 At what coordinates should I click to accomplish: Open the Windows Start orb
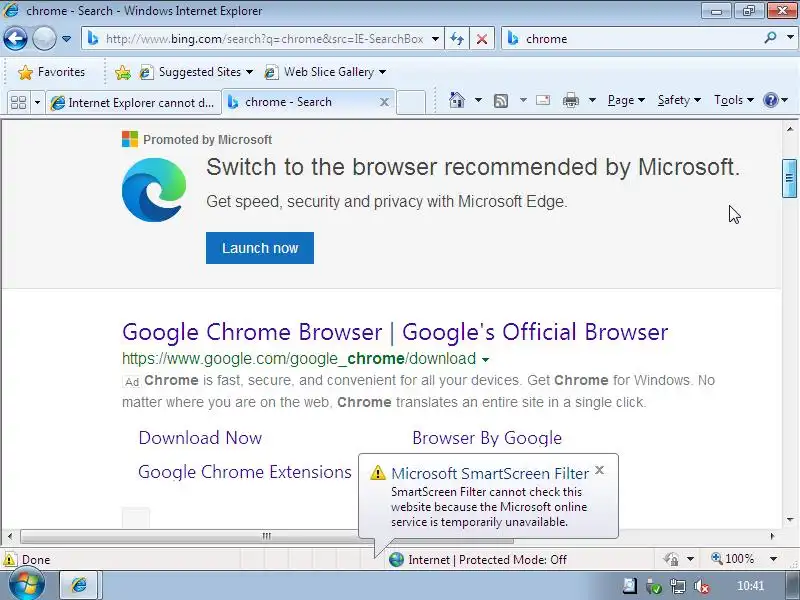[26, 585]
